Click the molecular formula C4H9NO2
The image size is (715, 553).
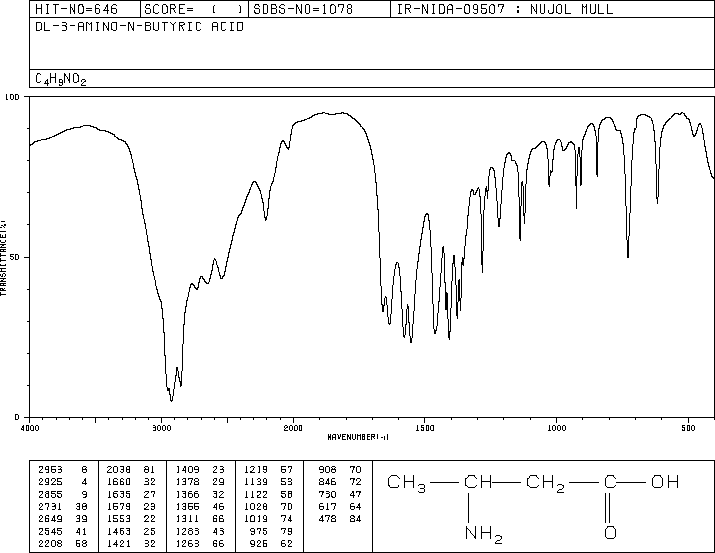pyautogui.click(x=61, y=79)
